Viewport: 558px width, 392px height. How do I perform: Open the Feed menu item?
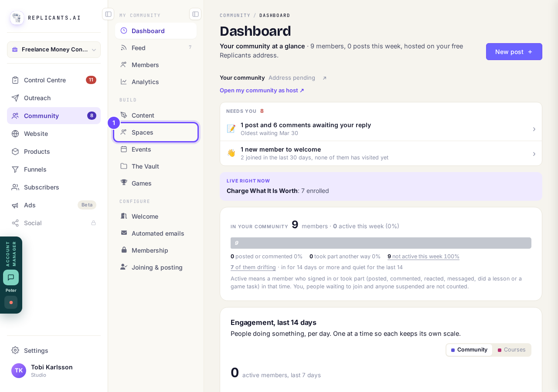click(156, 48)
